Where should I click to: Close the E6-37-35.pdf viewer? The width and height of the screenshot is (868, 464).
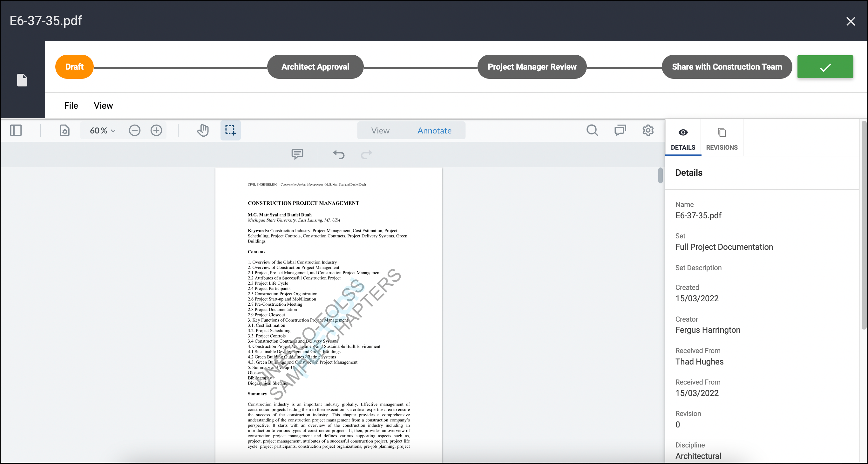tap(851, 21)
